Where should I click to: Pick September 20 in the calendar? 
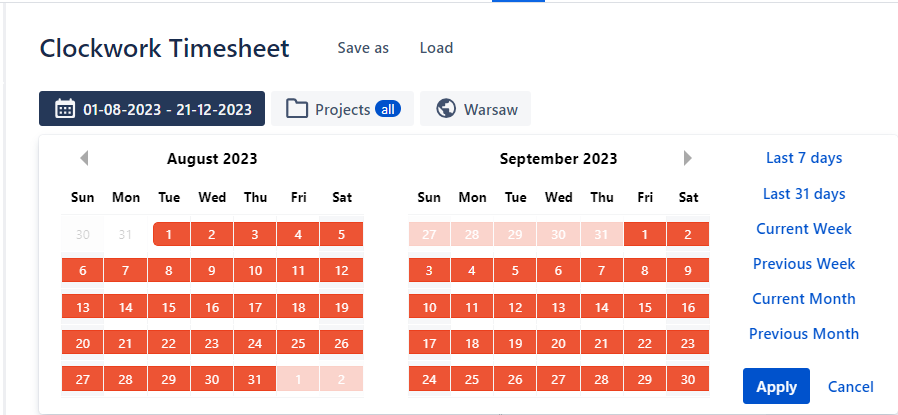tap(559, 343)
